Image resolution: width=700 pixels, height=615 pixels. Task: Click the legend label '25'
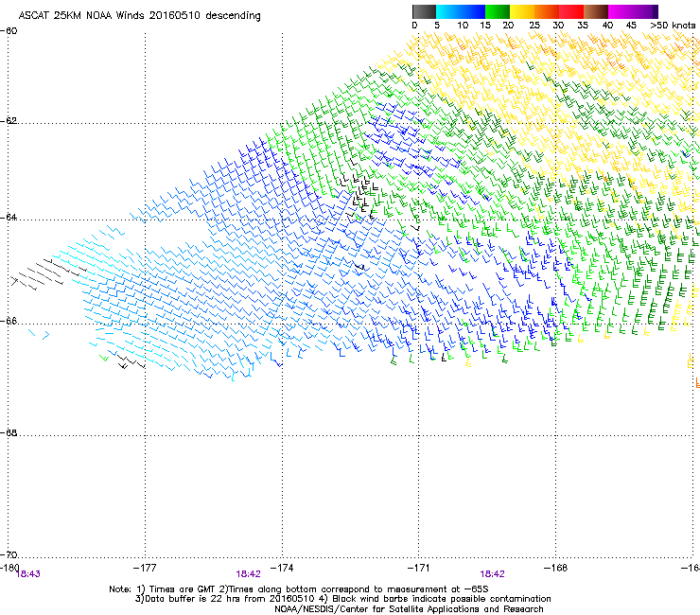click(x=534, y=26)
